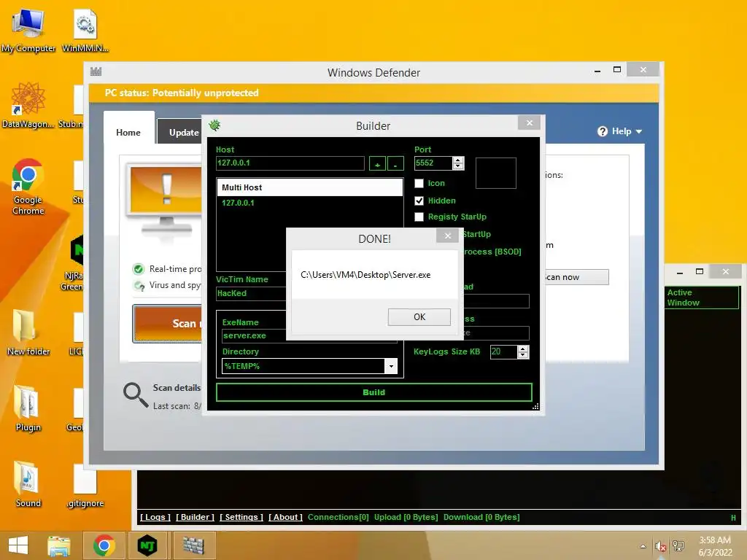This screenshot has width=747, height=560.
Task: Close the Builder window
Action: 530,122
